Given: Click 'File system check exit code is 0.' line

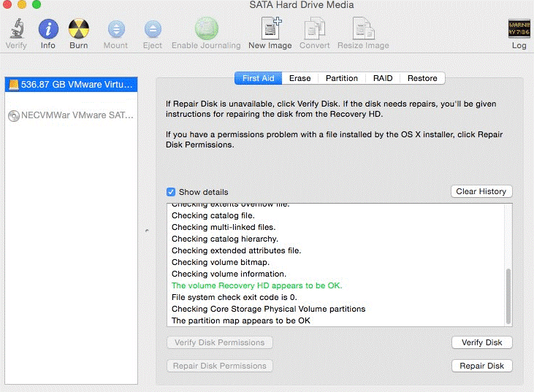Looking at the screenshot, I should [x=234, y=297].
